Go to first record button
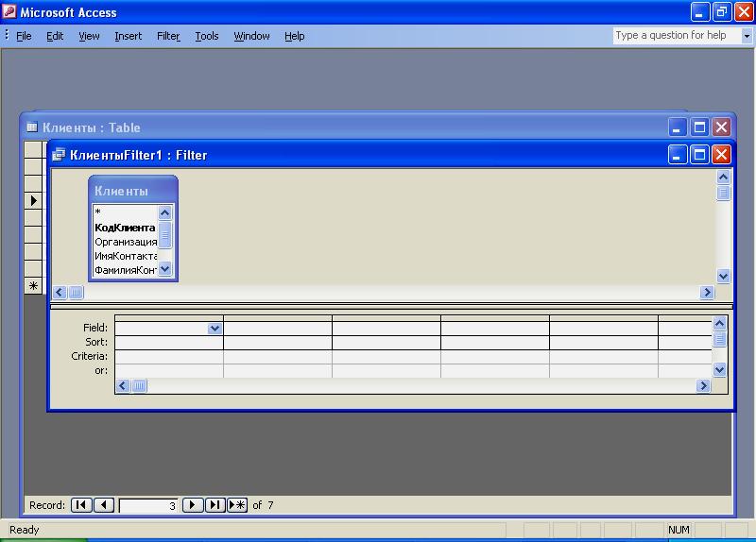Screen dimensions: 756x542 (x=81, y=505)
